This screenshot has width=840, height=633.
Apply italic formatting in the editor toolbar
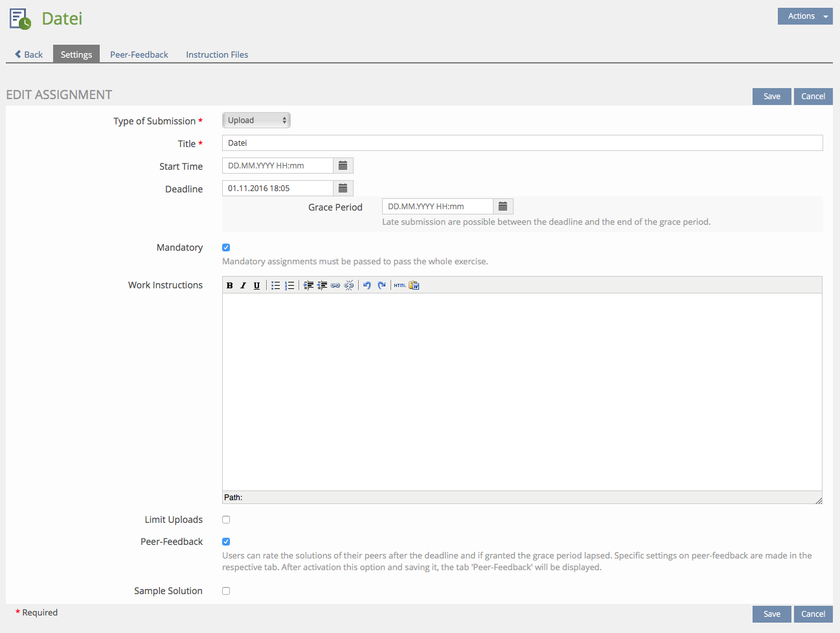click(x=244, y=286)
